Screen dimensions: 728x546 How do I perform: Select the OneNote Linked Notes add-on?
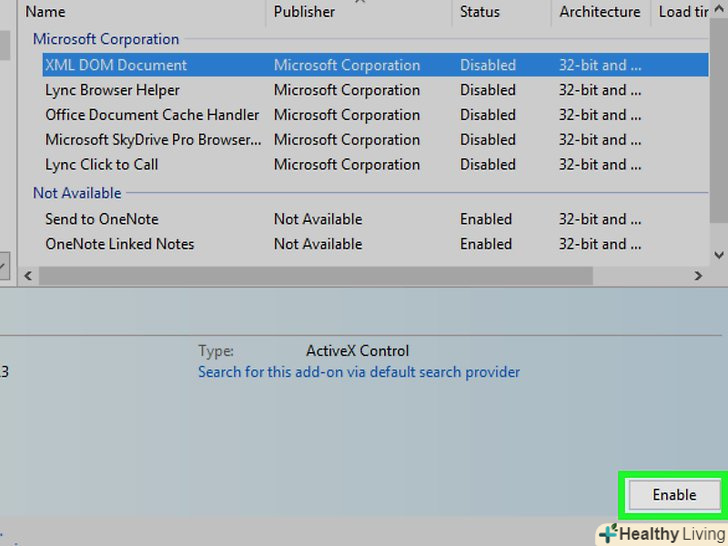119,244
